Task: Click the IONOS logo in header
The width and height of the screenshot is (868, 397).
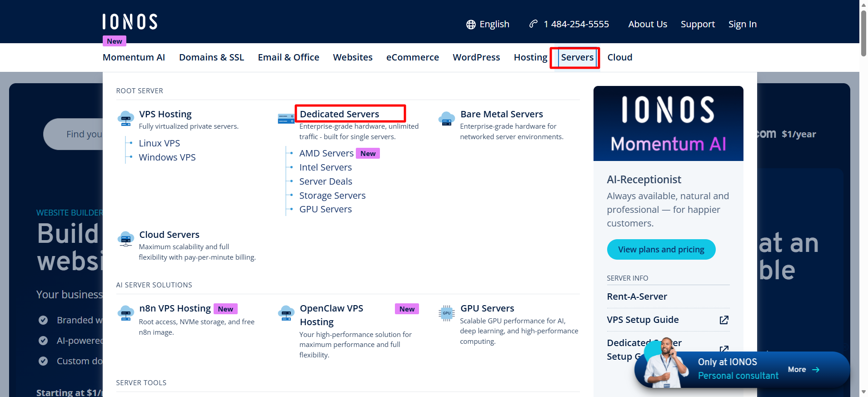Action: (x=130, y=22)
